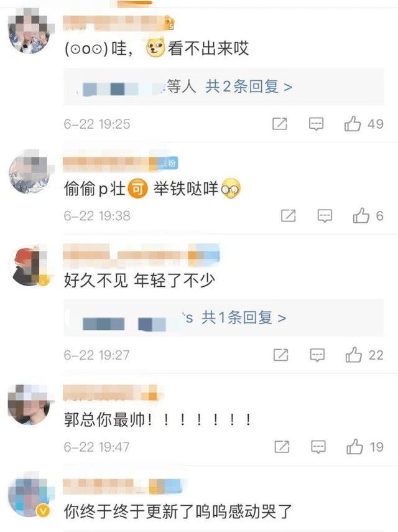Repost the comment posted at 19:25
This screenshot has height=532, width=398.
tap(280, 124)
